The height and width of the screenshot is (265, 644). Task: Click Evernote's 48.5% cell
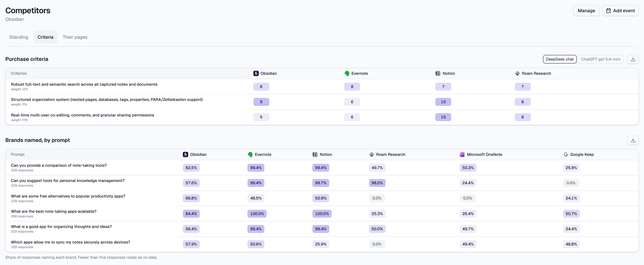tap(256, 198)
